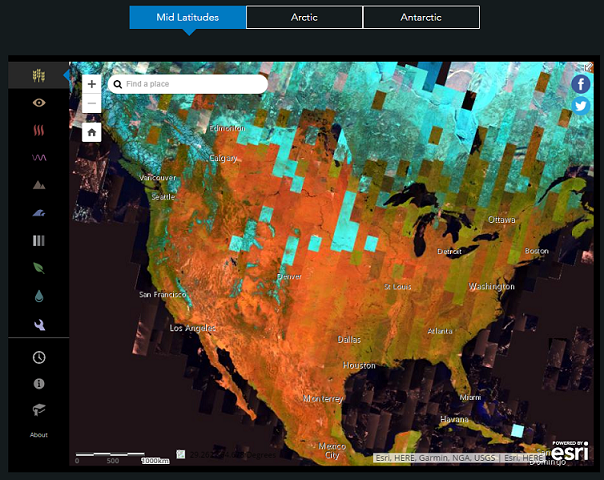Screen dimensions: 604x480
Task: Click the Miami map label
Action: [470, 397]
